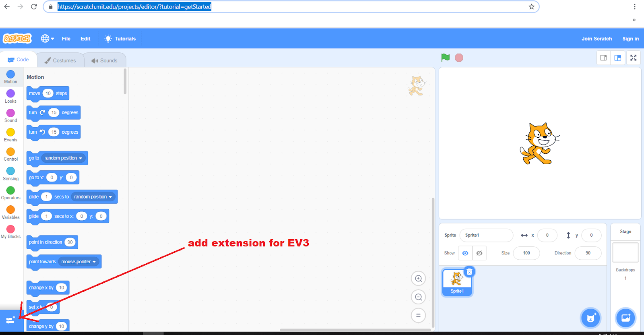Viewport: 644px width, 335px height.
Task: Reset code workspace zoom
Action: [x=418, y=315]
